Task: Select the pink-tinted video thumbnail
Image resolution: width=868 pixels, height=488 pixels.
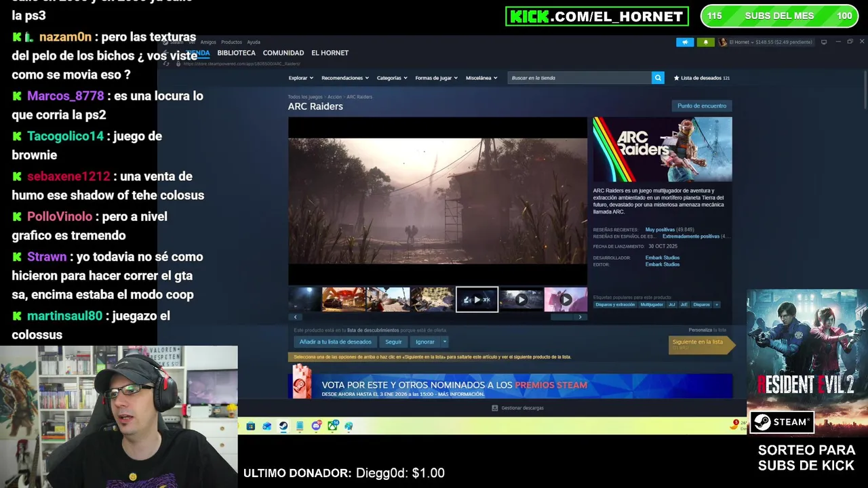Action: [566, 300]
